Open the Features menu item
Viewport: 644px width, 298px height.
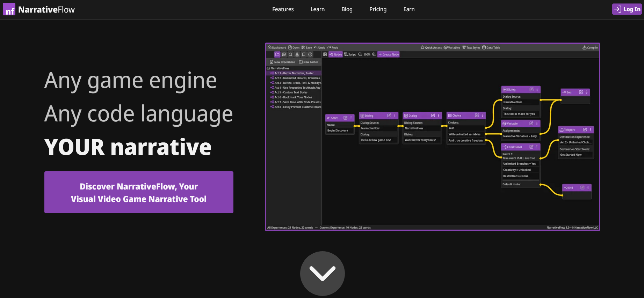(283, 9)
